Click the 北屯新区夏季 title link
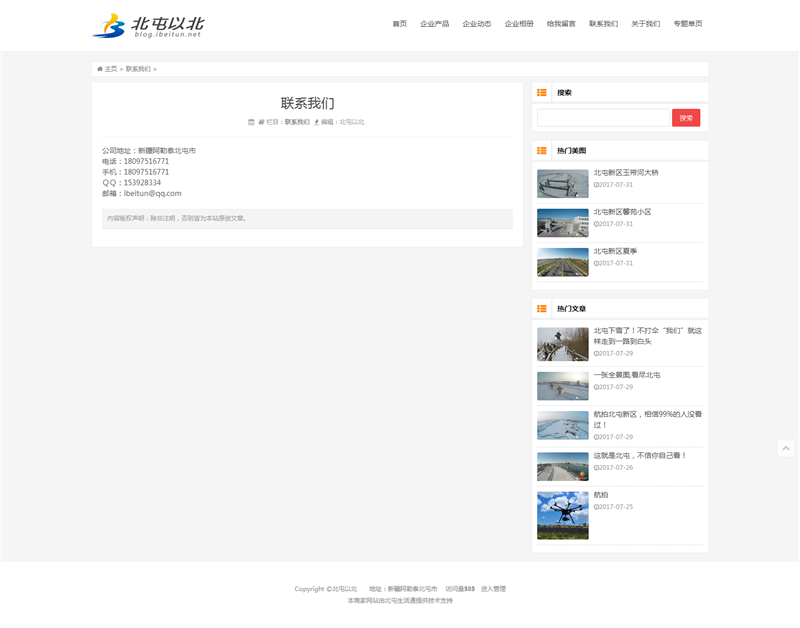 (x=615, y=251)
